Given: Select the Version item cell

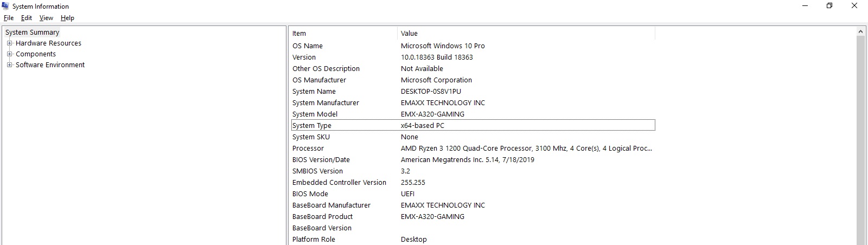Looking at the screenshot, I should coord(304,57).
